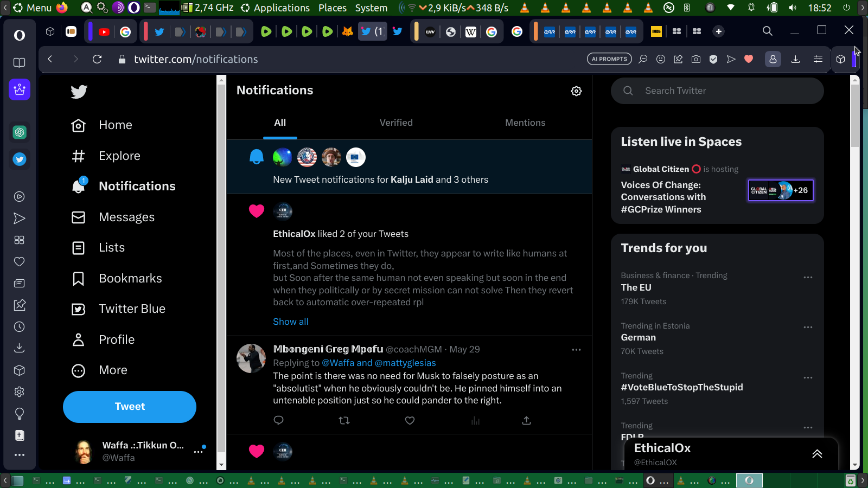Open Opera easy setup sliders icon
This screenshot has height=488, width=868.
pos(818,59)
